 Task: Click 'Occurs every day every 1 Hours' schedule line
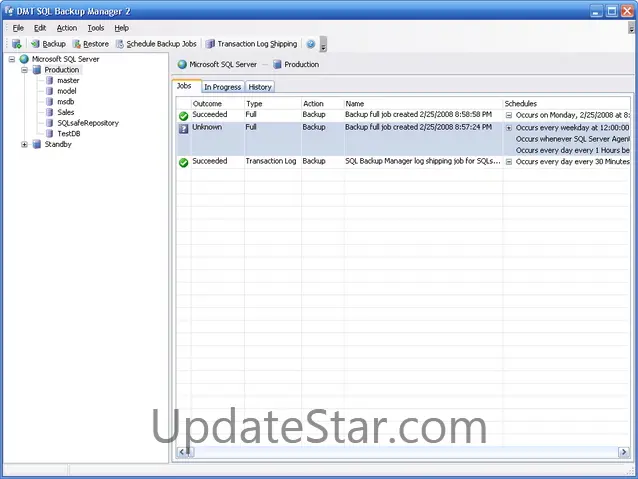pyautogui.click(x=572, y=151)
